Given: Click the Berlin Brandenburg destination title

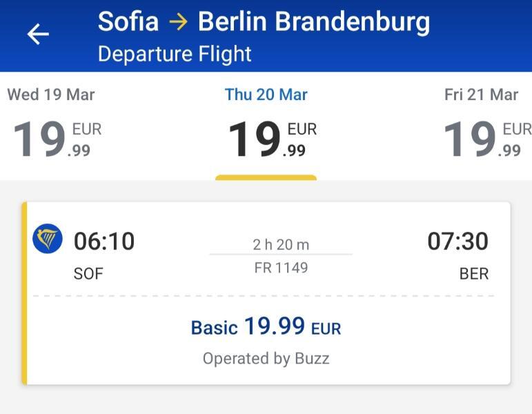Looking at the screenshot, I should pos(314,22).
